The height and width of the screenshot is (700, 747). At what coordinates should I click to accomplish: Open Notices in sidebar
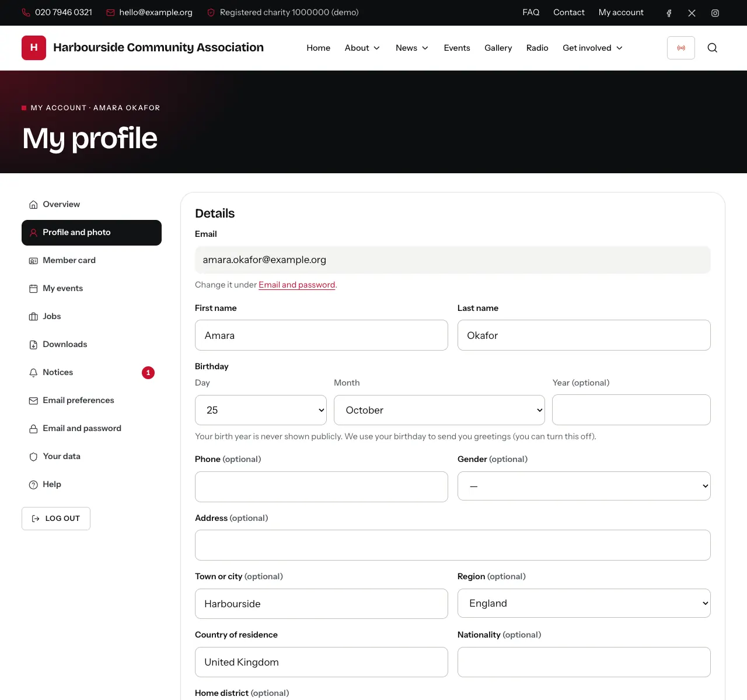[x=92, y=373]
